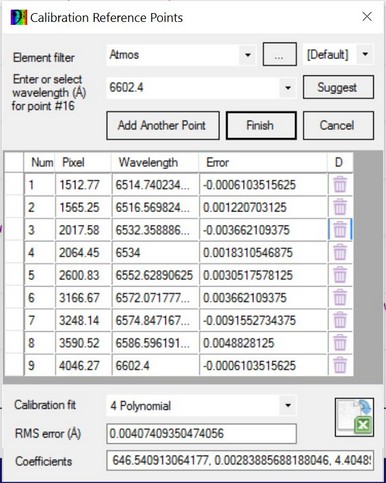Click the Pixel column header
Viewport: 386px width, 483px height.
click(x=83, y=163)
